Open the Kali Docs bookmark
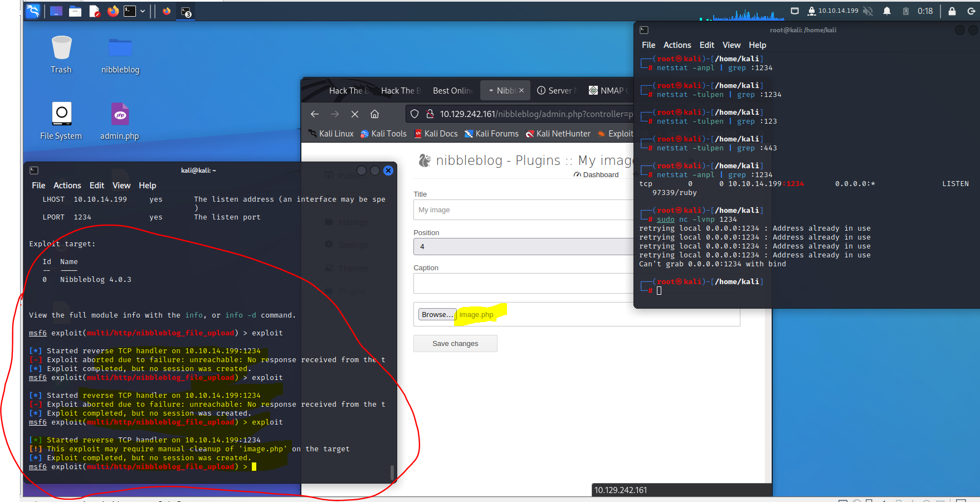 pyautogui.click(x=436, y=134)
